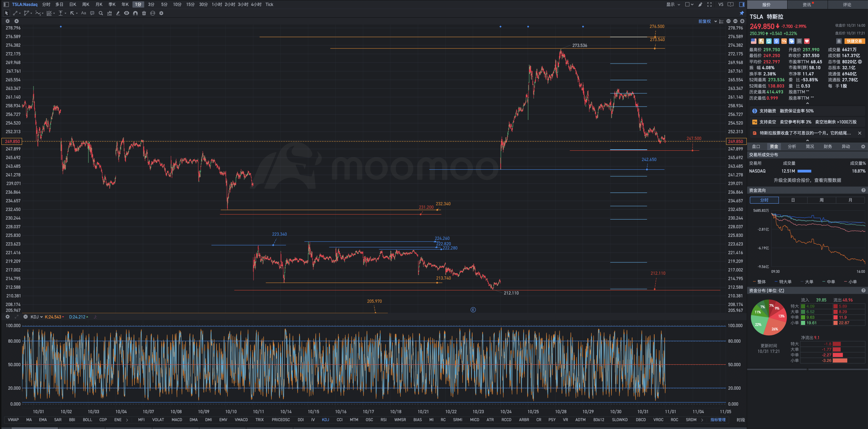The image size is (868, 429).
Task: Click the sync drawings icon
Action: point(153,13)
